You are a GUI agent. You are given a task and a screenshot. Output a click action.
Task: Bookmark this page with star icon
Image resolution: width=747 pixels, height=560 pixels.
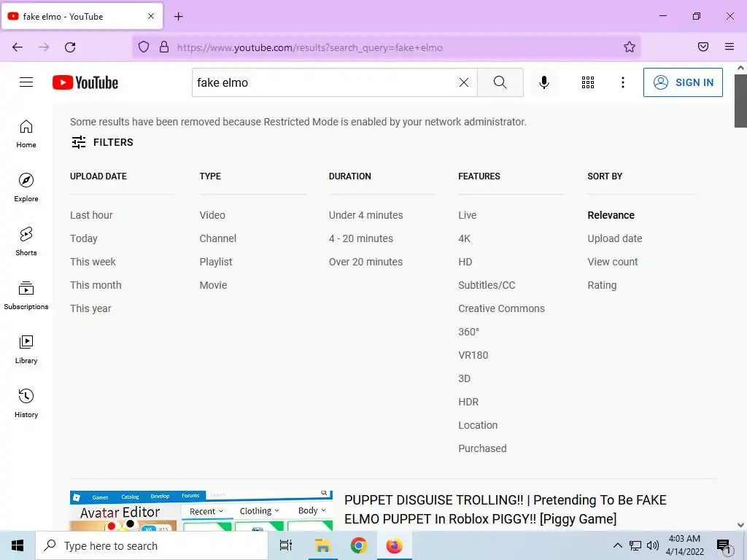(x=630, y=47)
